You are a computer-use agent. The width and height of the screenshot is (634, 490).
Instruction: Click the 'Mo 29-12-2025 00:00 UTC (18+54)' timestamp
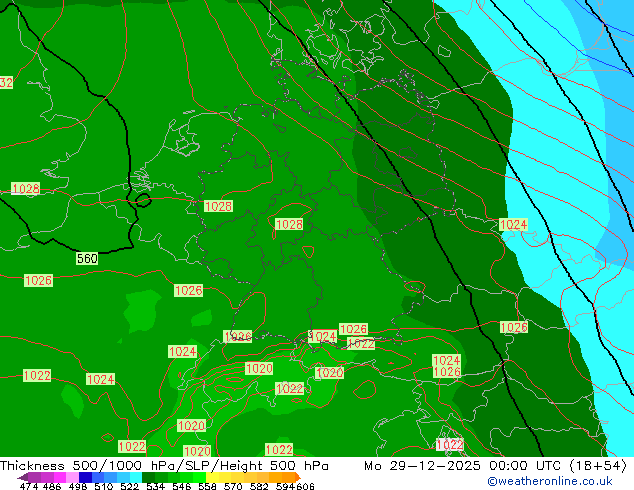[x=495, y=466]
